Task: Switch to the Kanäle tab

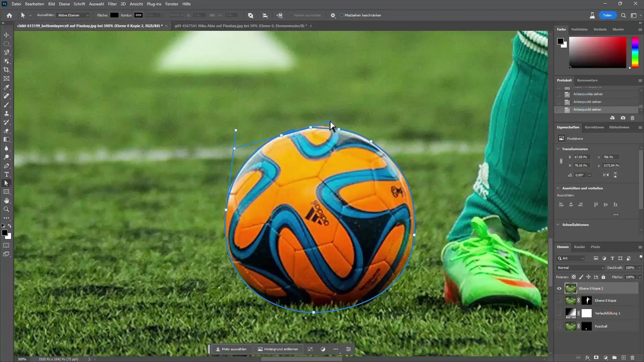Action: (x=579, y=247)
